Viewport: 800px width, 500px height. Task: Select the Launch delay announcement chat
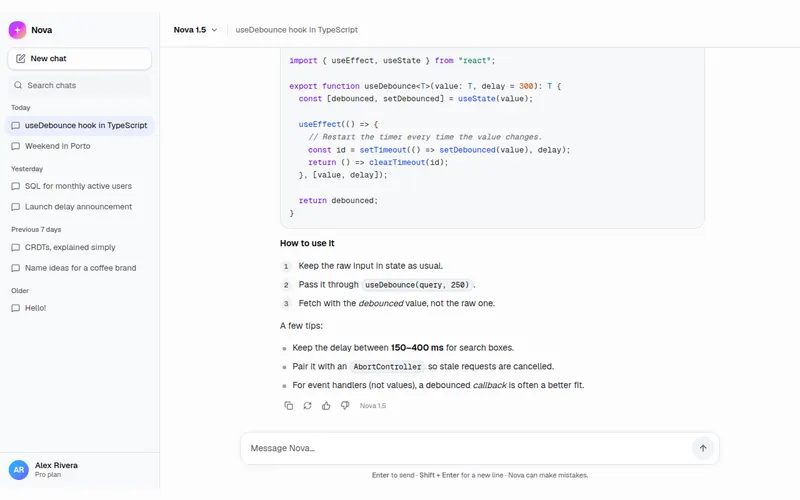(80, 207)
